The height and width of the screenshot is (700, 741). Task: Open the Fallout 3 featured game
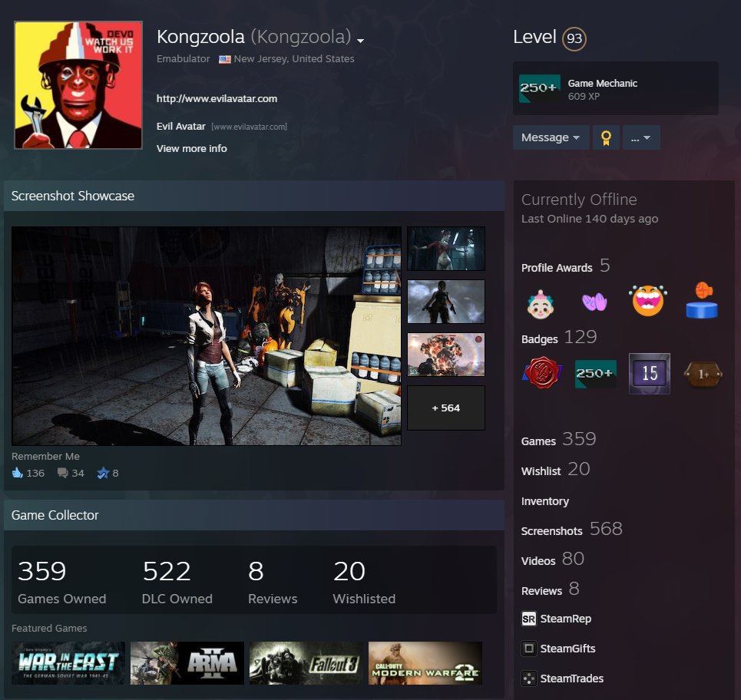(306, 663)
